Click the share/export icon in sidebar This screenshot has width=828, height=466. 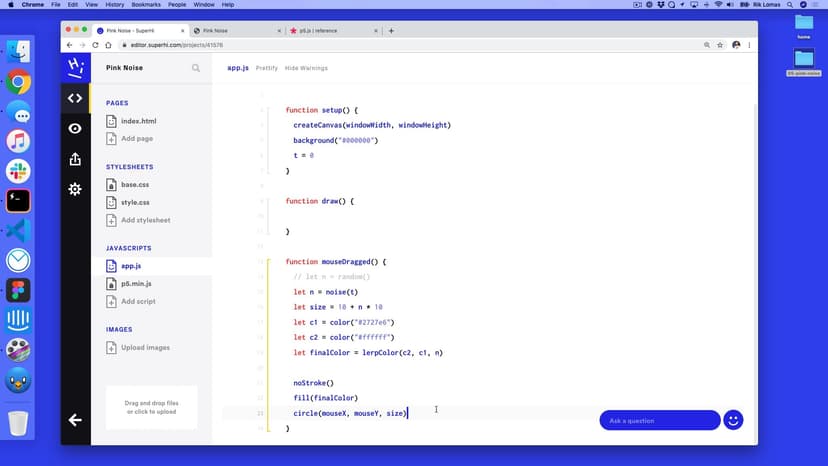[75, 159]
